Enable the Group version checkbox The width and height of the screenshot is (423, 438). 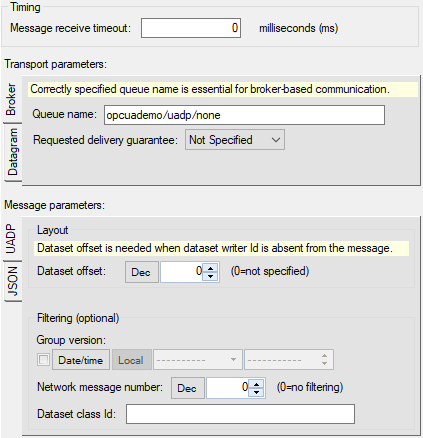[43, 360]
